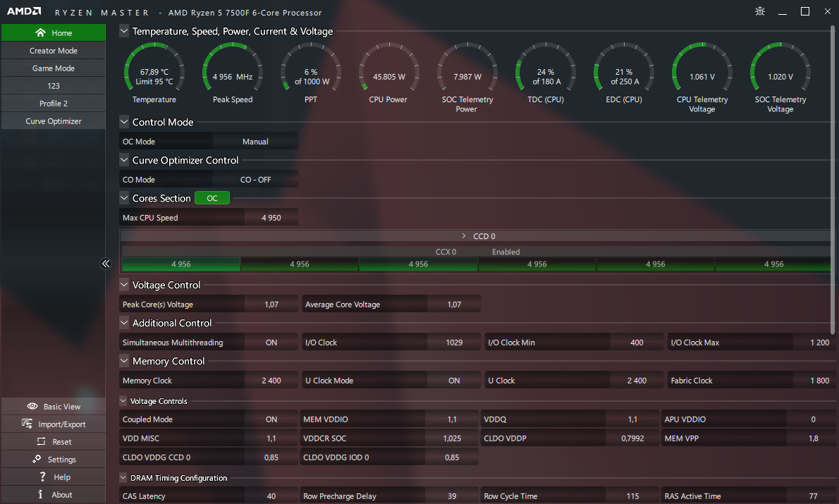Viewport: 839px width, 504px height.
Task: Click the Settings gear icon
Action: pyautogui.click(x=37, y=459)
